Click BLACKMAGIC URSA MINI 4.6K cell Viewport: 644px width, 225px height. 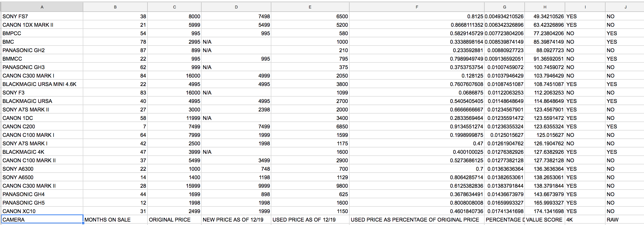42,84
